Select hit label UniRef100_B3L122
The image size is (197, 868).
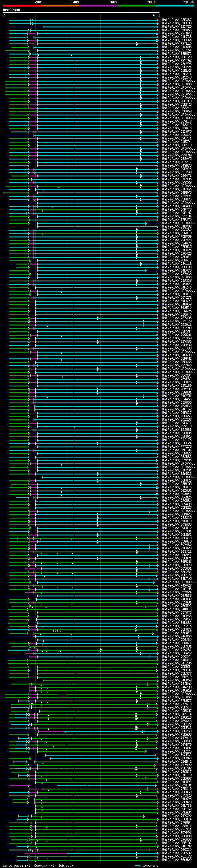point(176,724)
